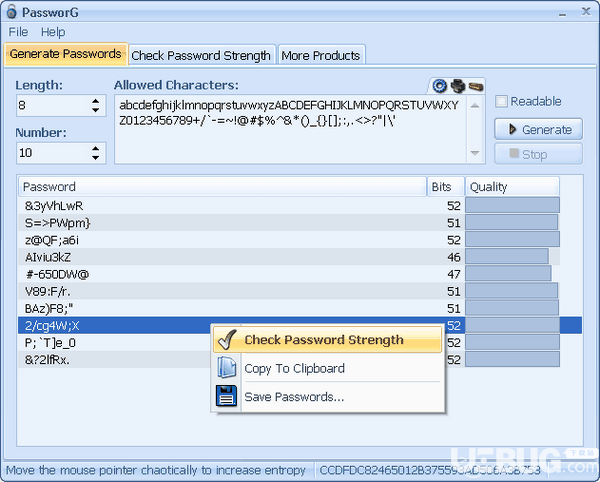600x482 pixels.
Task: Switch to Check Password Strength tab
Action: tap(201, 55)
